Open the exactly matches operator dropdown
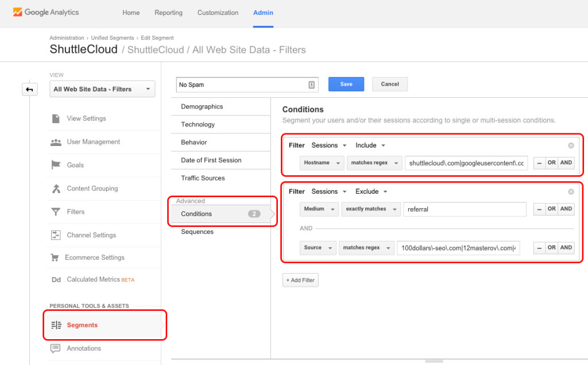Image resolution: width=588 pixels, height=365 pixels. (371, 209)
